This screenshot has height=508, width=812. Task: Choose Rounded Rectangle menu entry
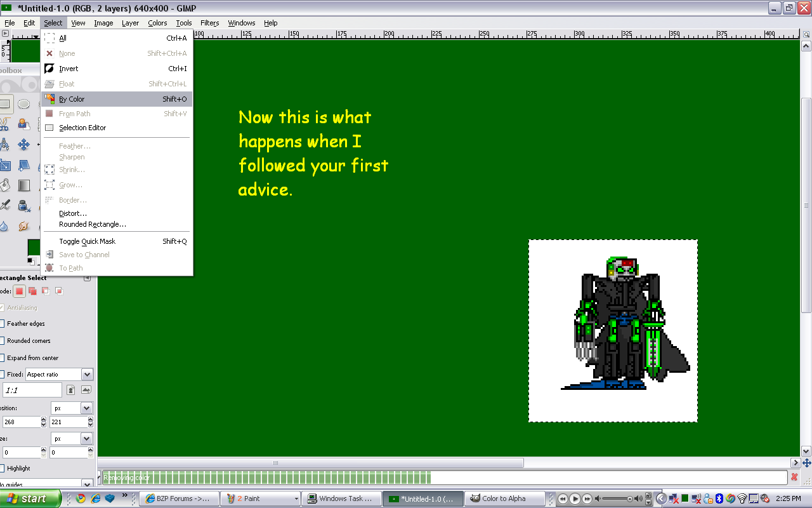tap(117, 224)
